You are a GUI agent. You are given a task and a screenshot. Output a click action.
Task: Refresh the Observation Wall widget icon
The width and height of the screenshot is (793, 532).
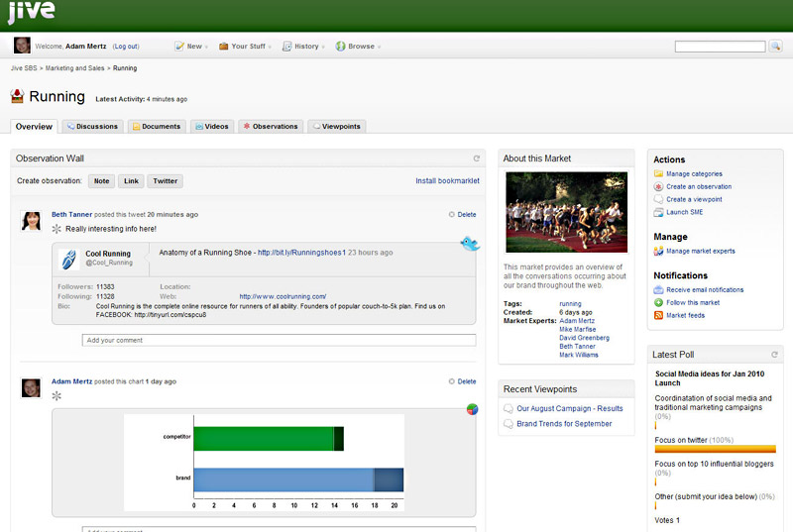(x=476, y=159)
